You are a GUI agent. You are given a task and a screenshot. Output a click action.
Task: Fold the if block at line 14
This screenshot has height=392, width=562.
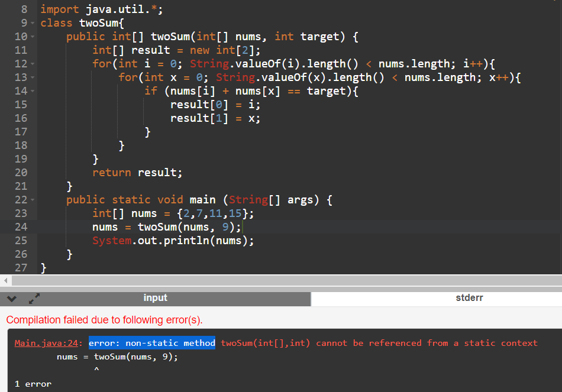pyautogui.click(x=33, y=92)
